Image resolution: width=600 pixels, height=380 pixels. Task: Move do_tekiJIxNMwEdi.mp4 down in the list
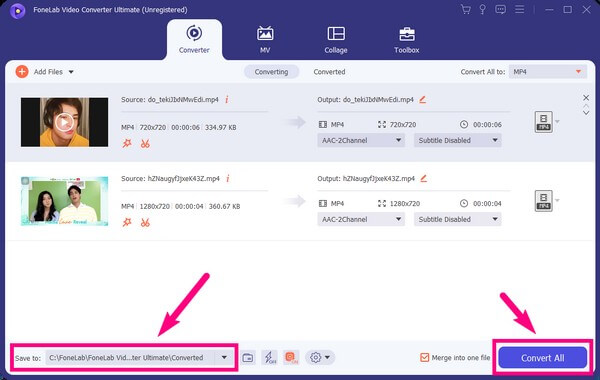(x=586, y=113)
